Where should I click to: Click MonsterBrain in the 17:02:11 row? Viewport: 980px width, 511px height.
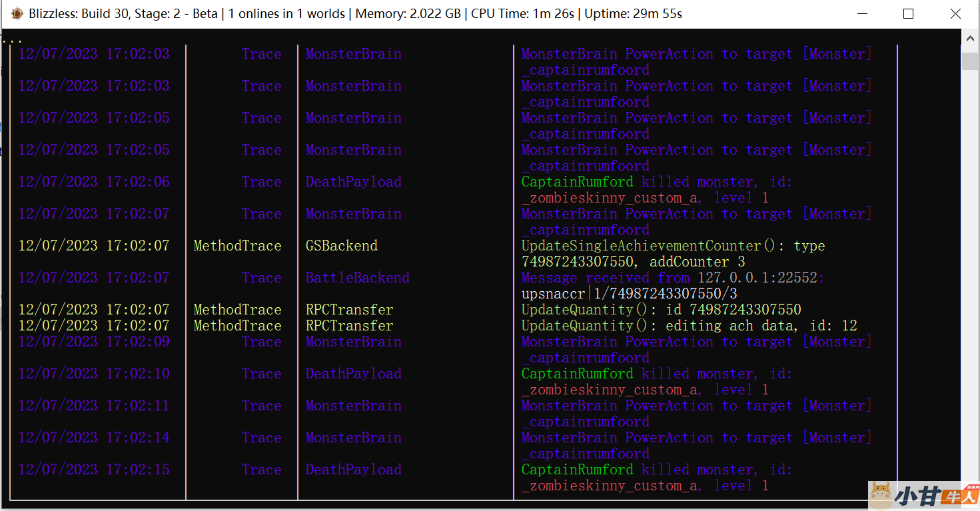click(353, 405)
